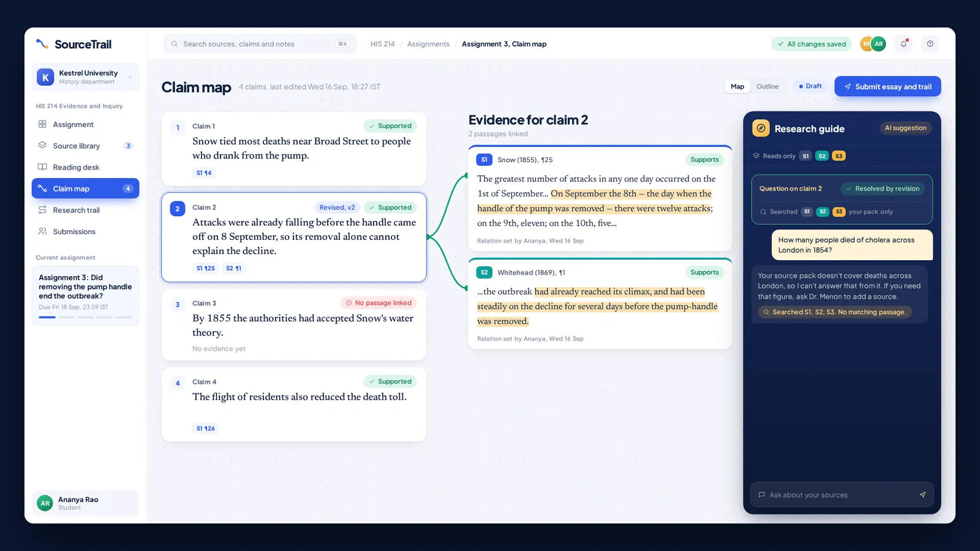Viewport: 980px width, 551px height.
Task: Focus the search sources field
Action: point(260,44)
